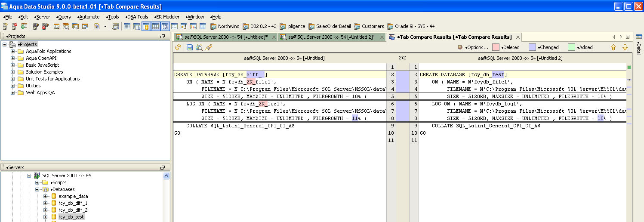Click the green Added color swatch
This screenshot has width=644, height=222.
[571, 47]
